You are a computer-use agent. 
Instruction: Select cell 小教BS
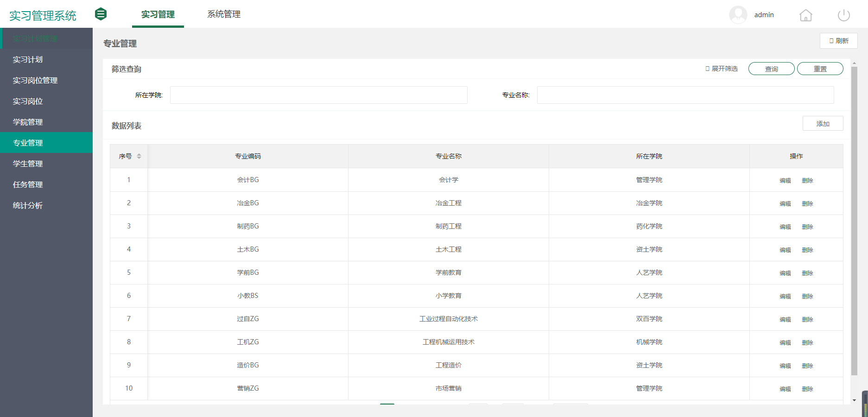(248, 296)
